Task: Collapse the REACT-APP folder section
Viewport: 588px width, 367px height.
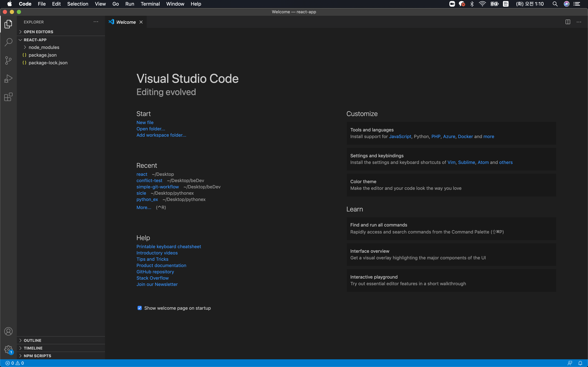Action: pos(35,40)
